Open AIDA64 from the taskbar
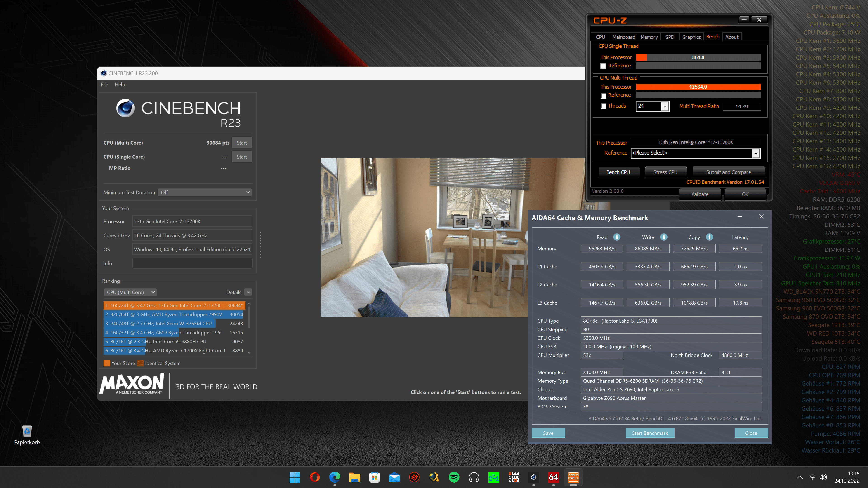The image size is (868, 488). [553, 477]
